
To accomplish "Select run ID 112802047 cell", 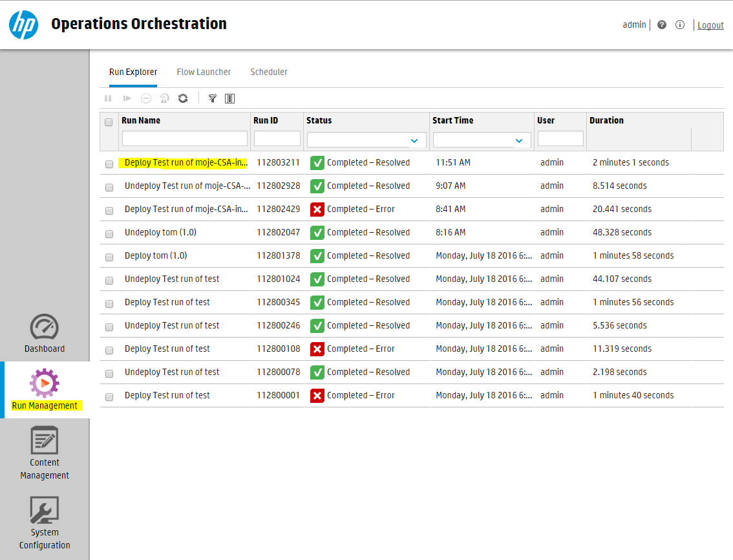I will (278, 233).
